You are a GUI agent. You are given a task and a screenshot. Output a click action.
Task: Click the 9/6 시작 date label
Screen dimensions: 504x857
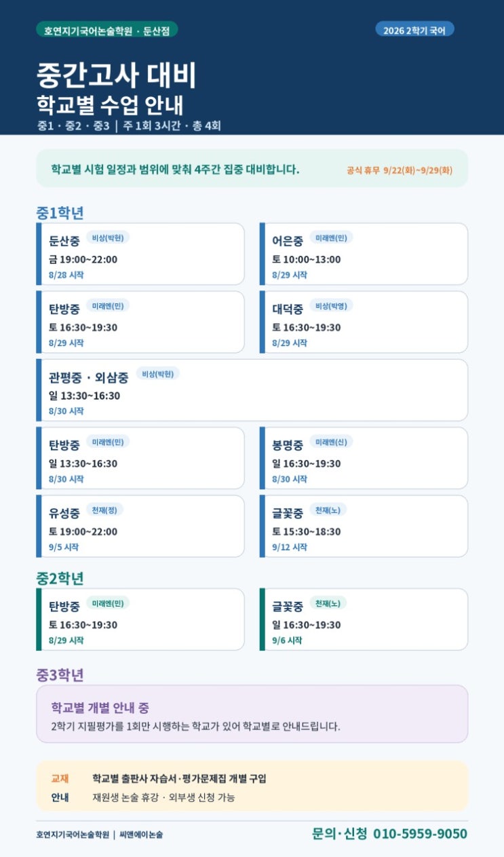coord(287,641)
